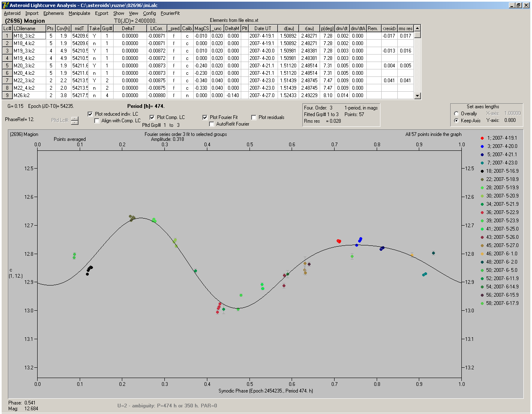The width and height of the screenshot is (532, 414).
Task: Toggle Plot reduced indiv. LC checkbox
Action: click(x=90, y=114)
